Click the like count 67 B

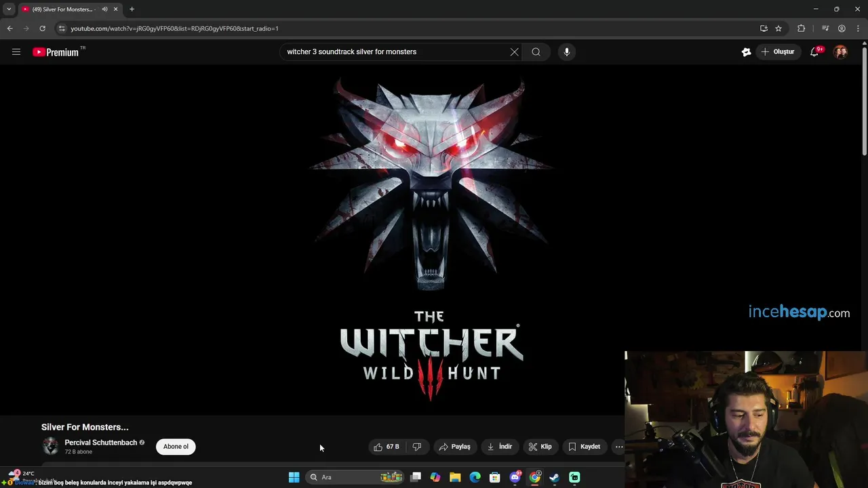click(393, 447)
